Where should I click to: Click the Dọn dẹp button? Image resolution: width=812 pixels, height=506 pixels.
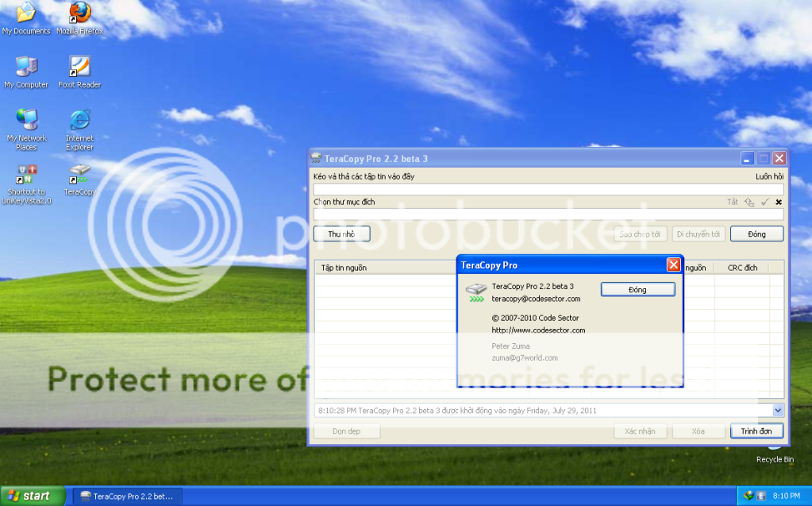click(346, 431)
